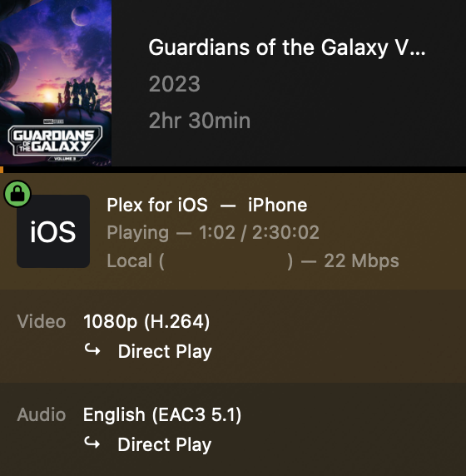
Task: Click the green secure connection lock icon
Action: click(17, 194)
